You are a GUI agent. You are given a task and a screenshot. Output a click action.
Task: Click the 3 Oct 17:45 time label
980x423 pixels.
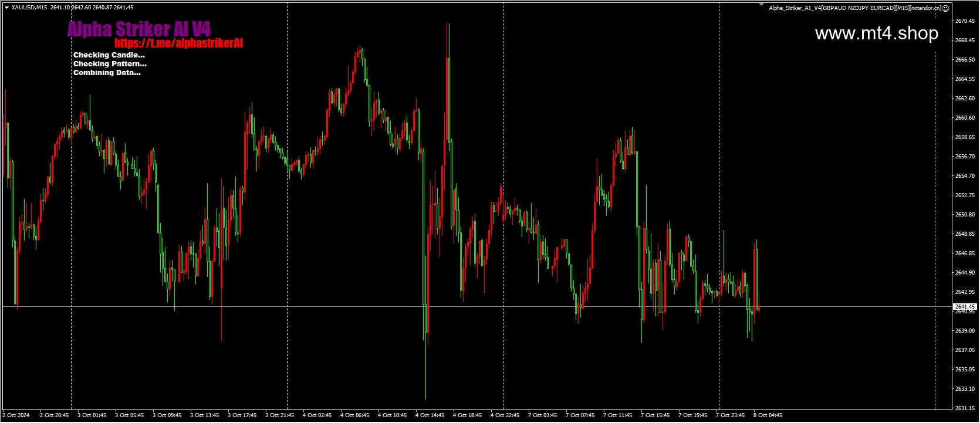tap(242, 415)
